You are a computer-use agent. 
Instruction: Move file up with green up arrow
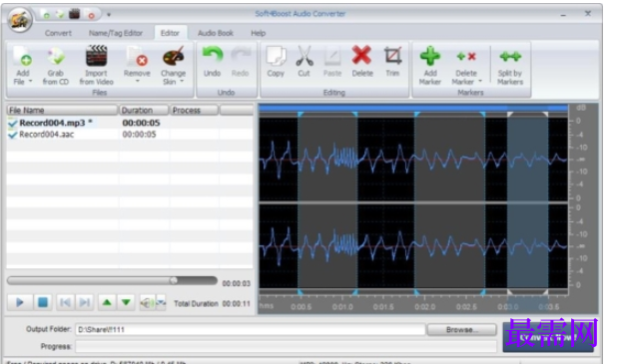pyautogui.click(x=107, y=302)
